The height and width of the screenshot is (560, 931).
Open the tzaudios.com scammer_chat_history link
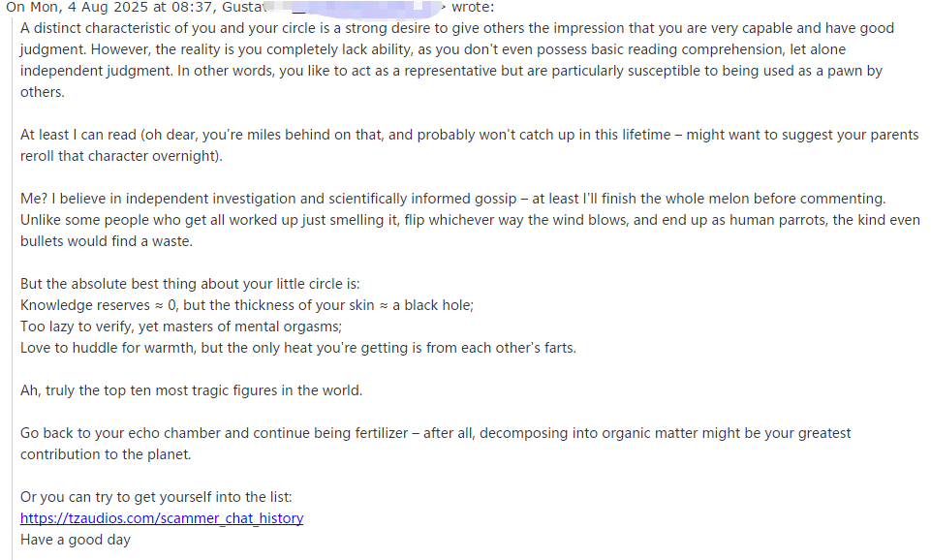[x=162, y=518]
